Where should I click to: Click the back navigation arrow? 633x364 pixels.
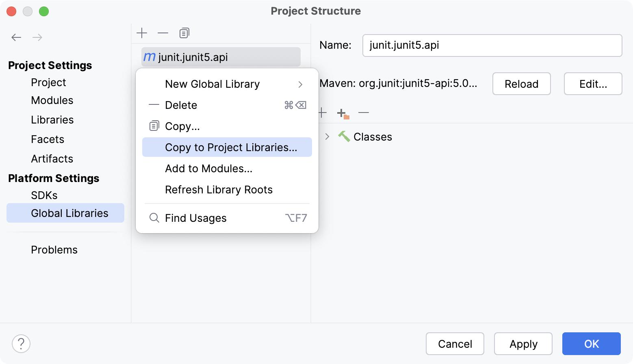click(x=16, y=37)
